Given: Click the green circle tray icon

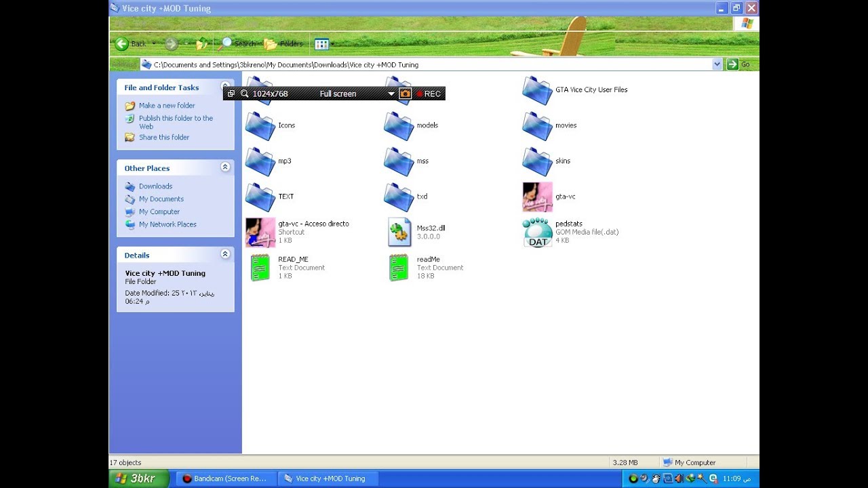Looking at the screenshot, I should 633,479.
